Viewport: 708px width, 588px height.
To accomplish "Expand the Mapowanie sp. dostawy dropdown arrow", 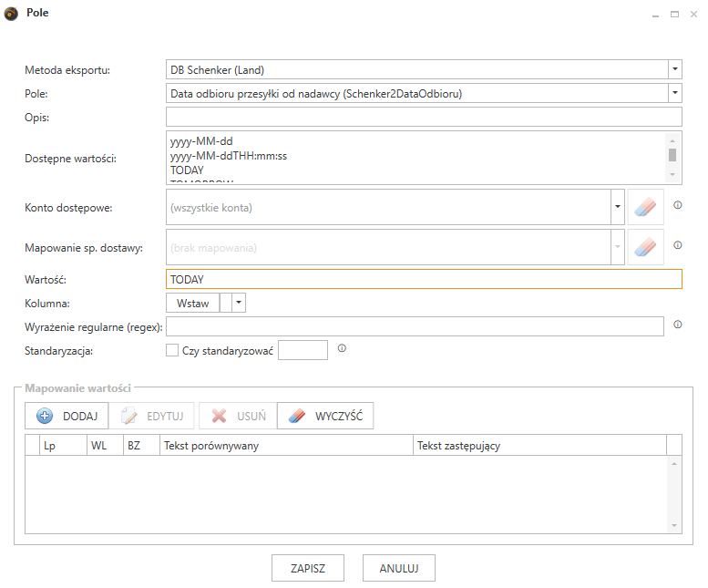I will pos(617,247).
